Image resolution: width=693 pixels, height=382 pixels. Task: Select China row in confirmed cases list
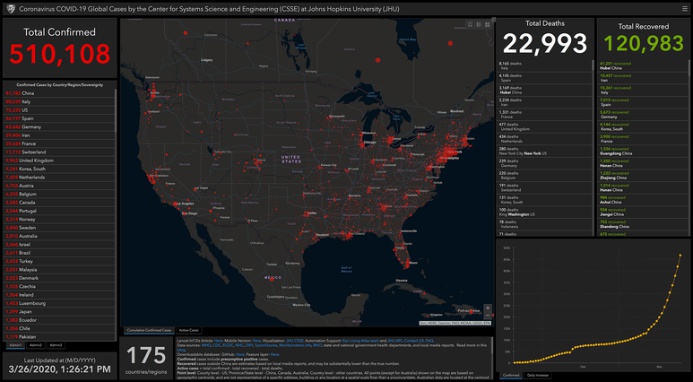(59, 93)
